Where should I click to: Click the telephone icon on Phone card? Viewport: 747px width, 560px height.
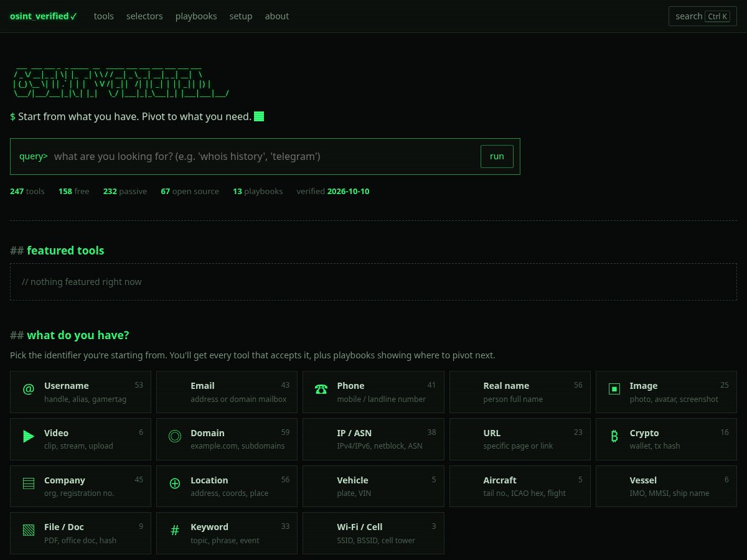(x=321, y=390)
